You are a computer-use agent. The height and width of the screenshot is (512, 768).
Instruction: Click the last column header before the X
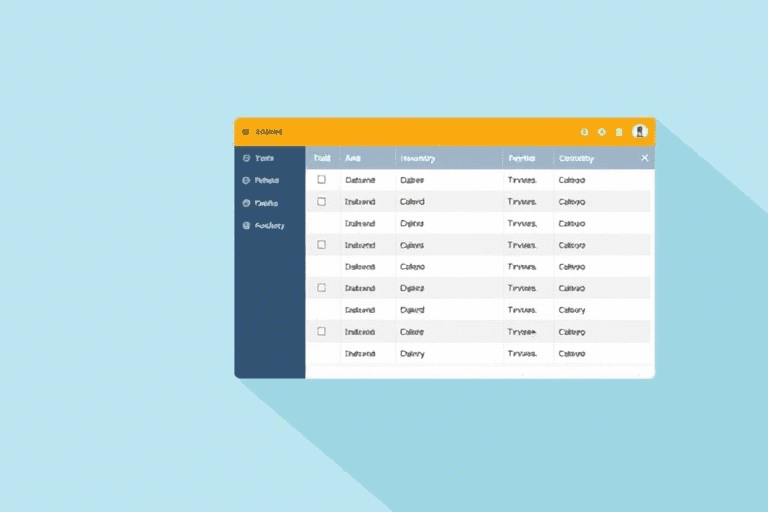tap(576, 158)
